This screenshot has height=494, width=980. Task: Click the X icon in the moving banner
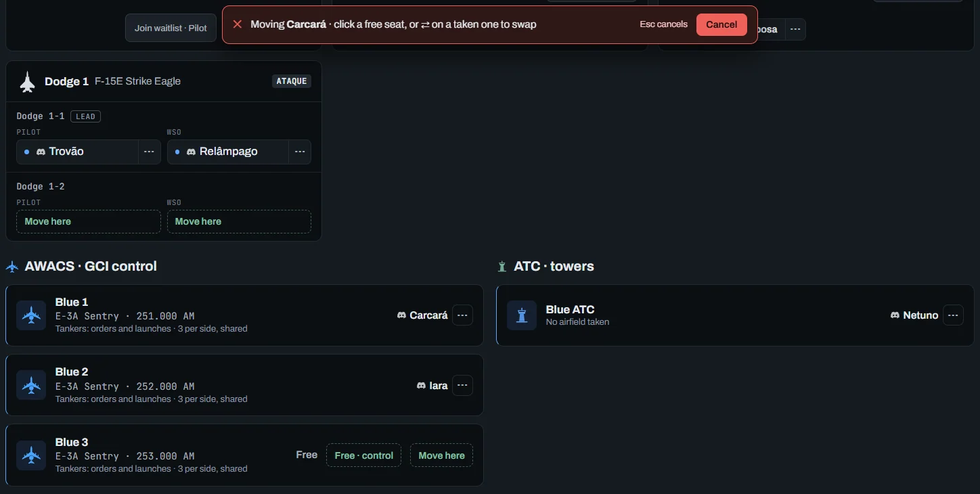coord(238,24)
